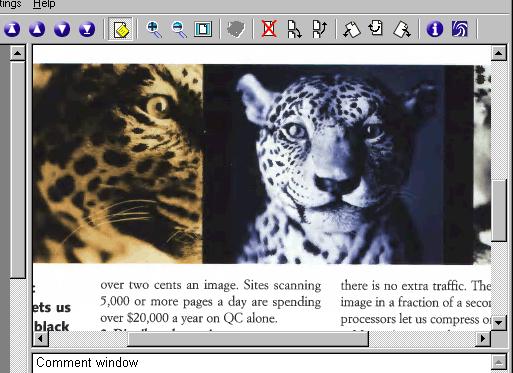
Task: Click page with up-down arrows icon
Action: (319, 29)
